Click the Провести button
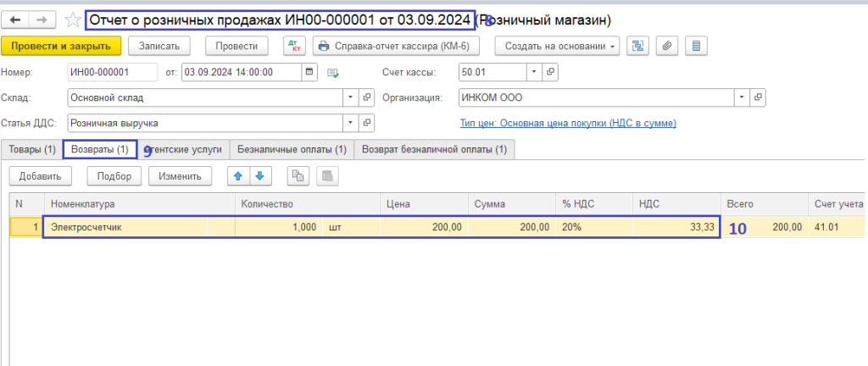The height and width of the screenshot is (366, 868). tap(237, 46)
